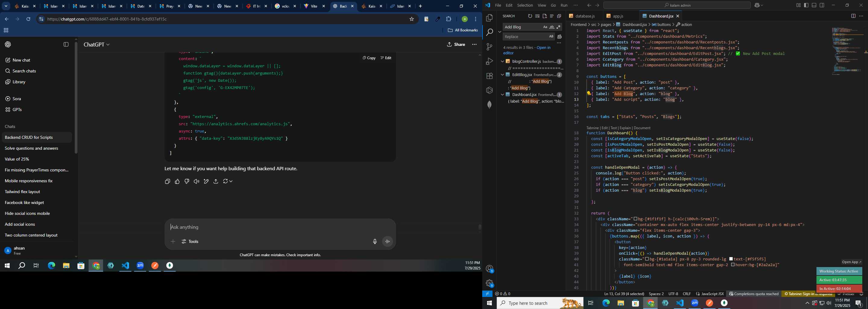Click ChatGPT voice mode icon
This screenshot has width=868, height=309.
coord(388,241)
